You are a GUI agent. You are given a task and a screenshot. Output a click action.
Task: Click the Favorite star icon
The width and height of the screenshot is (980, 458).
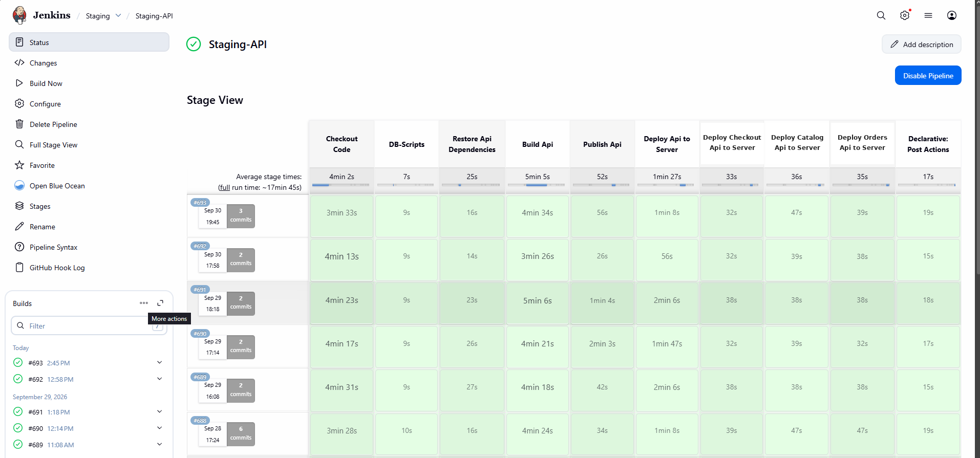click(x=19, y=165)
